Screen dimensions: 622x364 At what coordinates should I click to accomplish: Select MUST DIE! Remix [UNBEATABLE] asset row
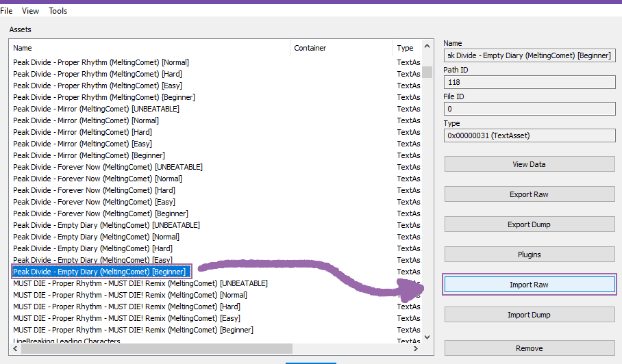(140, 283)
